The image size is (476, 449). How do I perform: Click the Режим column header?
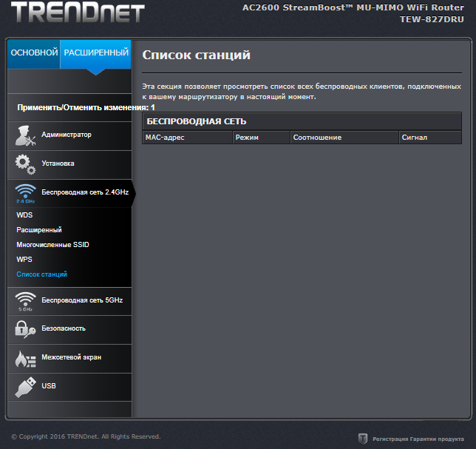click(x=262, y=138)
